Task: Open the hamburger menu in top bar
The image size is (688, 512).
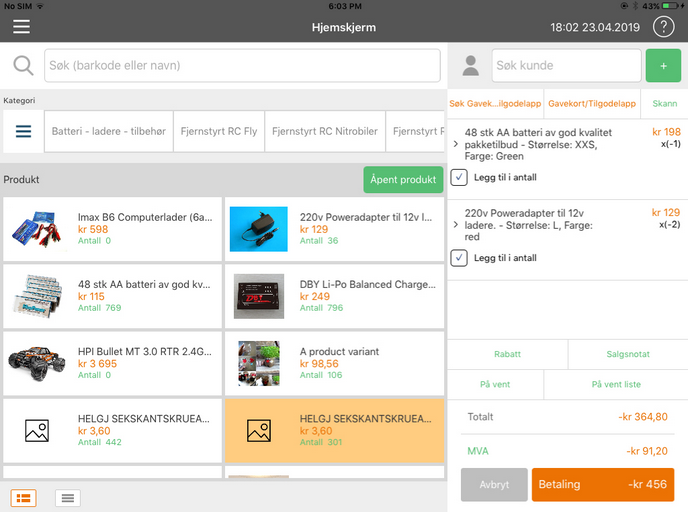Action: (x=21, y=27)
